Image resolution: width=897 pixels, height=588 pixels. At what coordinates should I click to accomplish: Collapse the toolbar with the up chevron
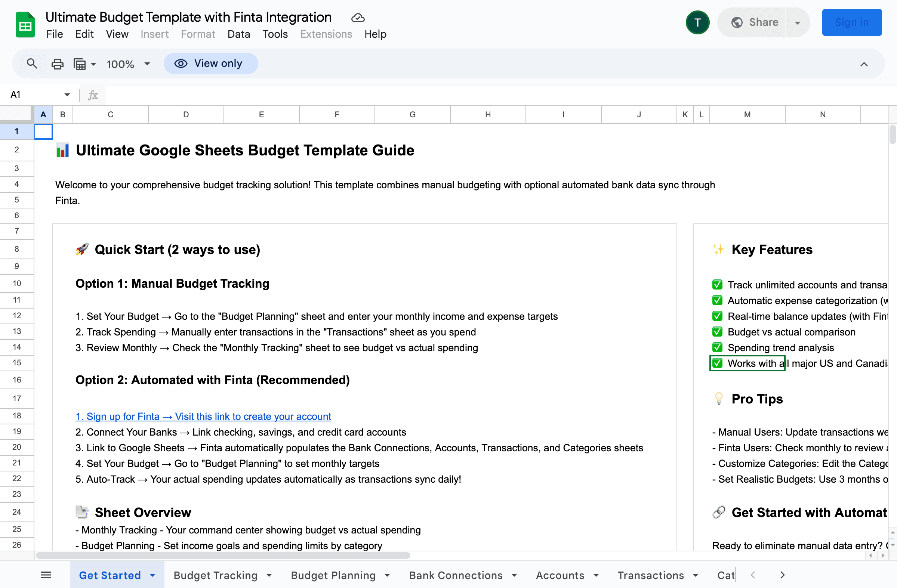coord(864,64)
